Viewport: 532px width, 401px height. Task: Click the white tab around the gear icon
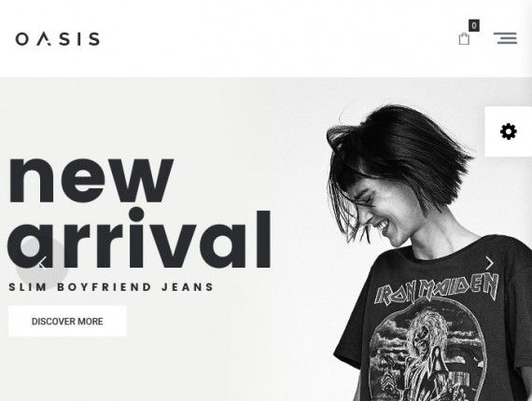(509, 131)
